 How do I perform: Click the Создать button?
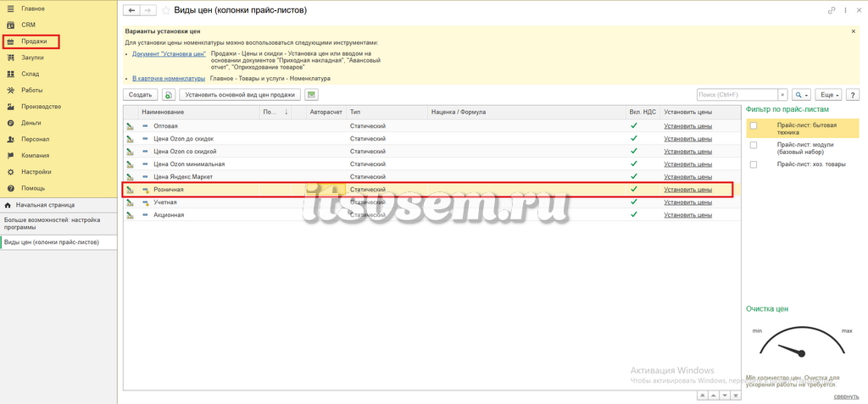[x=140, y=95]
